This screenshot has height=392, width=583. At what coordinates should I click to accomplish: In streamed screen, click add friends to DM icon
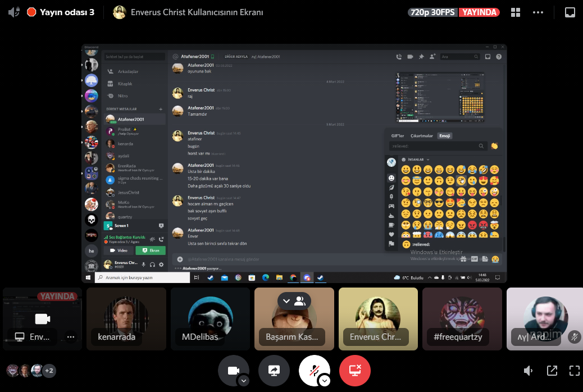pos(432,57)
